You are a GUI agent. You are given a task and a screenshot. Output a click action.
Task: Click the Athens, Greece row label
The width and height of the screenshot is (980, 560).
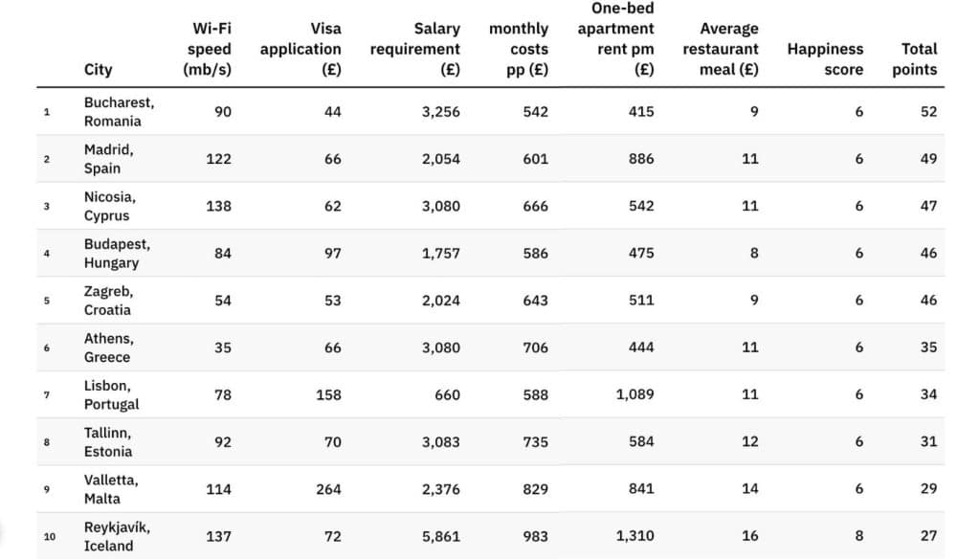[x=108, y=347]
